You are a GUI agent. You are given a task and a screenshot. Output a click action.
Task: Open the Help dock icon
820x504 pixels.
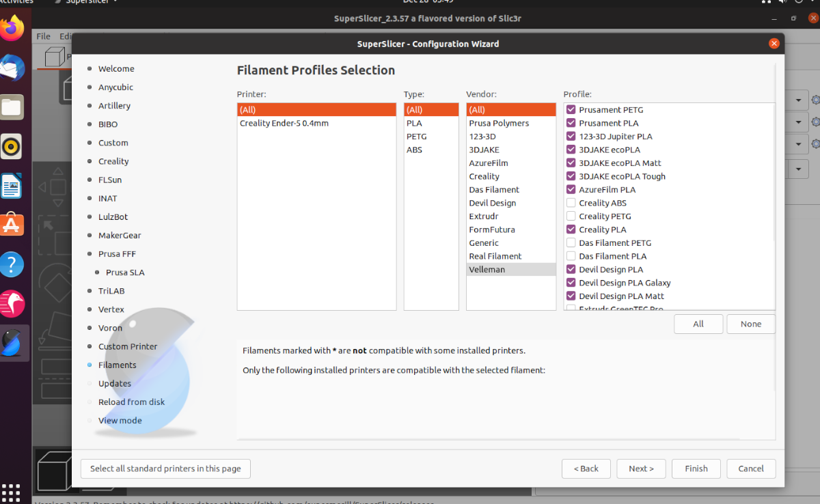click(x=12, y=264)
